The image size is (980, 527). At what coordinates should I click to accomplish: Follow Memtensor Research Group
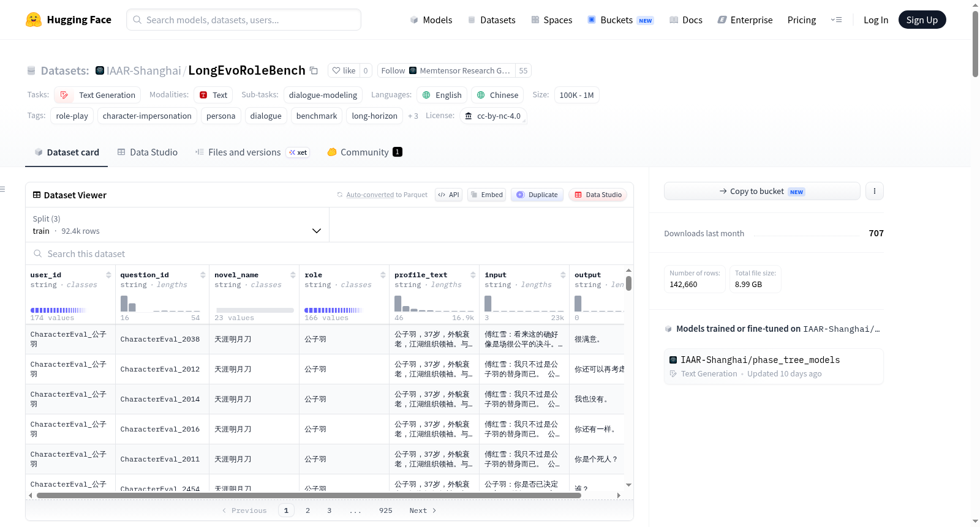coord(393,70)
